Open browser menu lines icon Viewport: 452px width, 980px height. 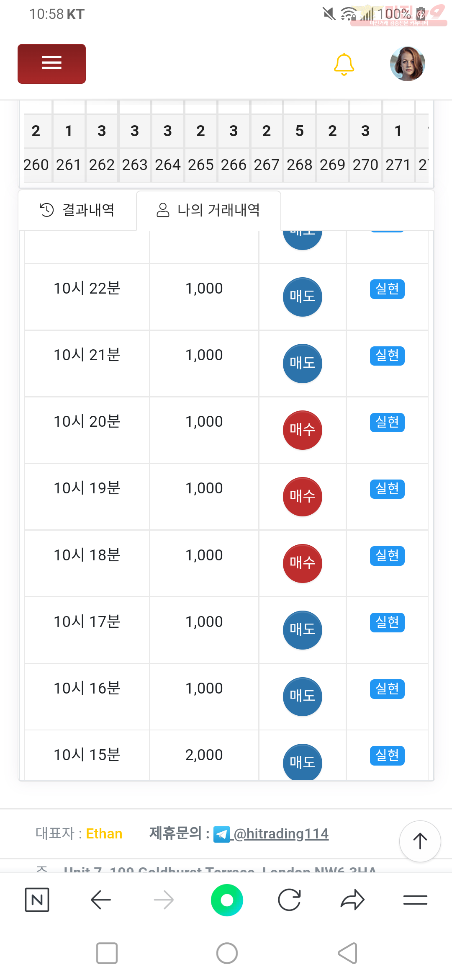(415, 900)
